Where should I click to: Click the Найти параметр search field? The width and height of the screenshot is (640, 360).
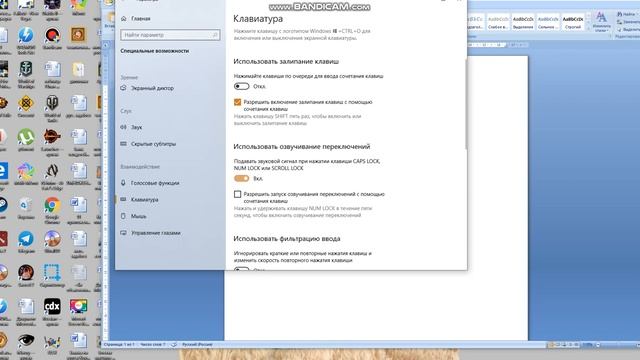pyautogui.click(x=170, y=35)
